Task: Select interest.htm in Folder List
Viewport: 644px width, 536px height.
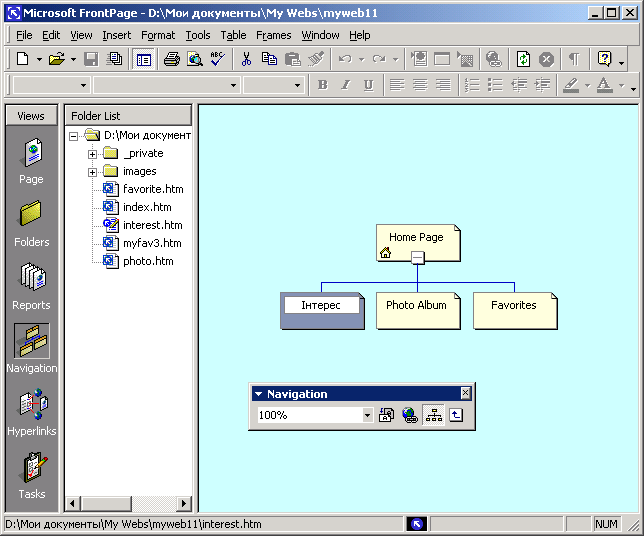Action: (x=152, y=225)
